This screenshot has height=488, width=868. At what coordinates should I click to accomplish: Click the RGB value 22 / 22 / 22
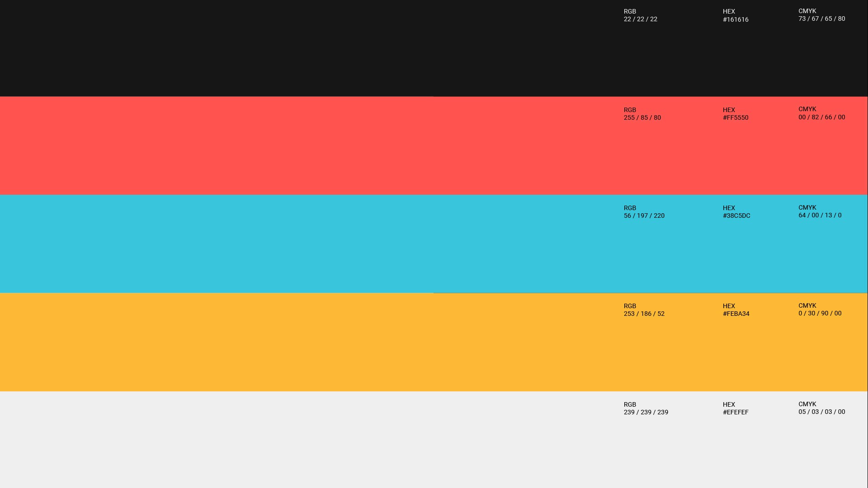click(x=640, y=19)
